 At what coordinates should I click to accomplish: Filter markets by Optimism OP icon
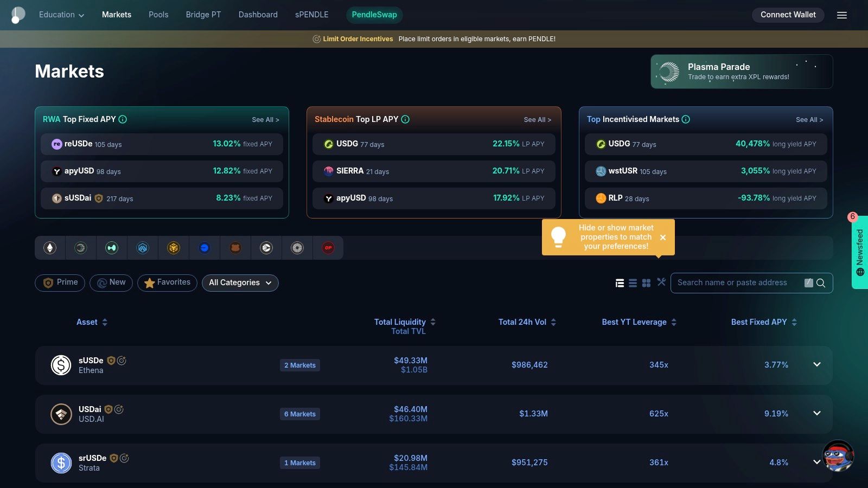328,248
